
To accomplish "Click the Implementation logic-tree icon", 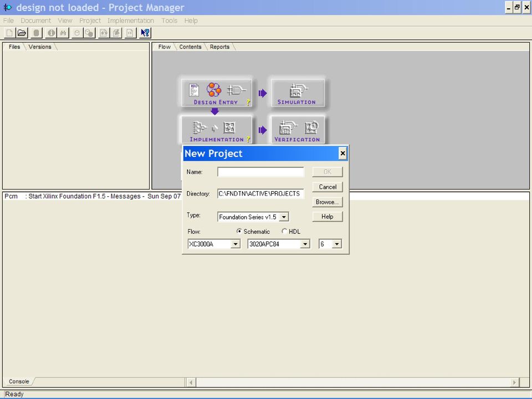I will click(x=199, y=127).
